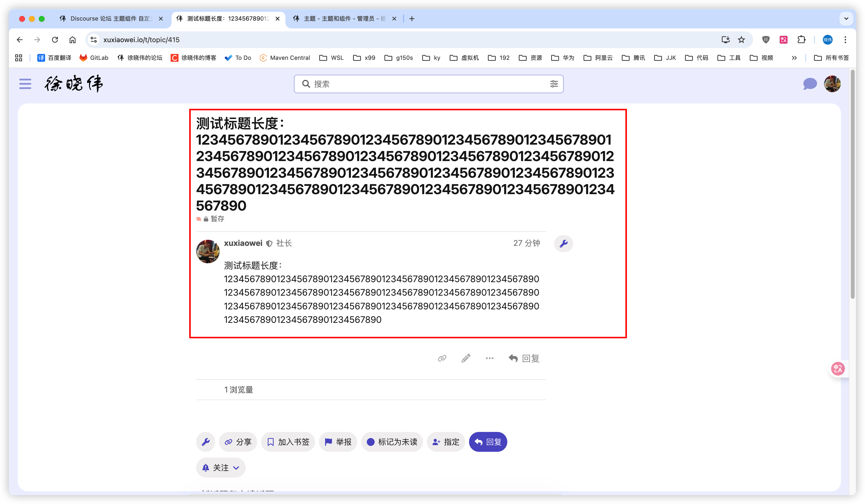The image size is (865, 504).
Task: Toggle 标记为未读 for this topic
Action: [392, 442]
